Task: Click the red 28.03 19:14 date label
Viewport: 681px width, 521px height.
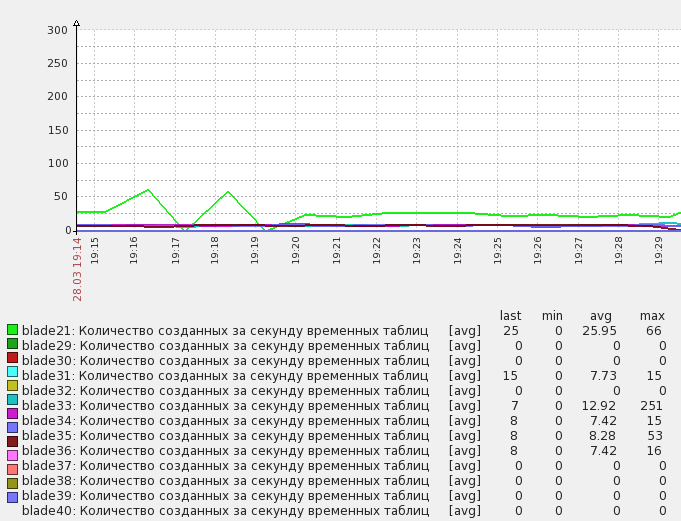Action: [x=77, y=269]
